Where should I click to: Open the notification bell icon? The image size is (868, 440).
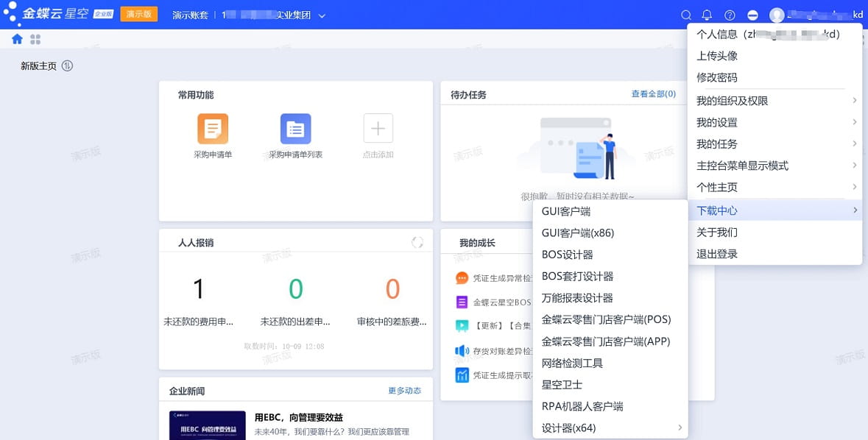pos(707,15)
